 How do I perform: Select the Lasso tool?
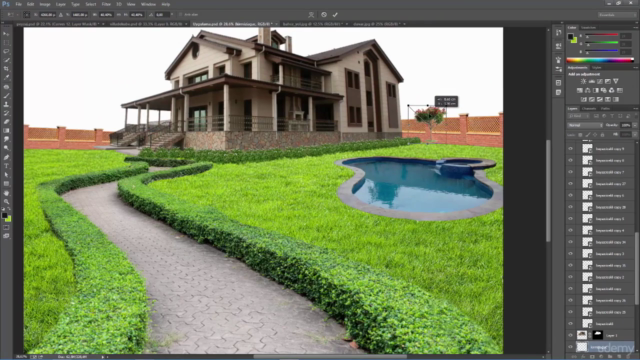(6, 51)
